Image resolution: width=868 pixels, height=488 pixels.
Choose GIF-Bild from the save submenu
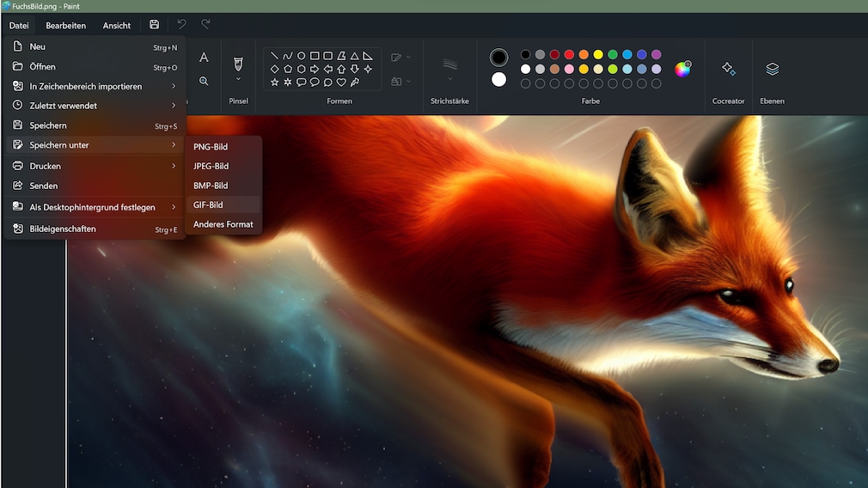208,204
